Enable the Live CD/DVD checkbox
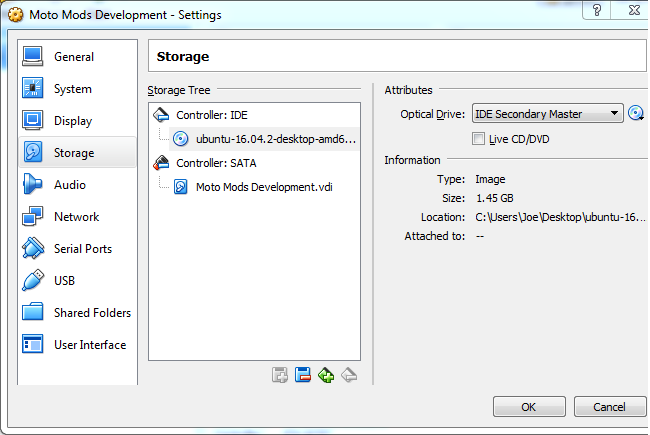This screenshot has width=650, height=435. coord(478,139)
